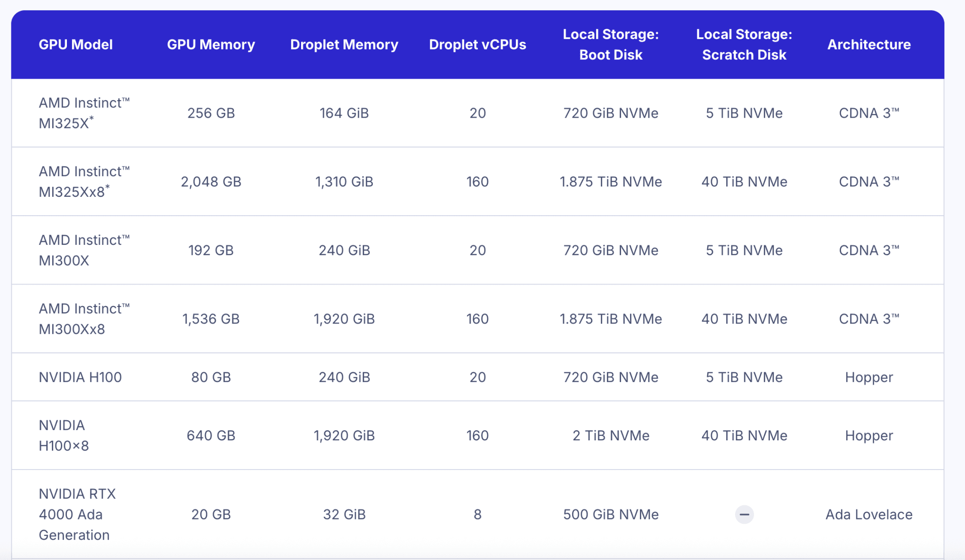Click the AMD Instinct MI325Xx8 model cell
This screenshot has height=560, width=965.
pyautogui.click(x=84, y=182)
